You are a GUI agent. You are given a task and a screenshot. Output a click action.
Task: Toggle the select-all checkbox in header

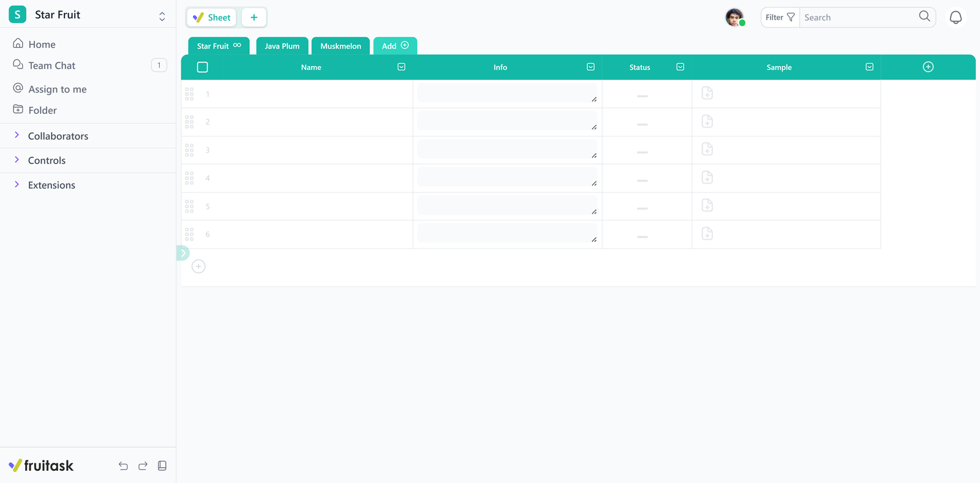(203, 67)
